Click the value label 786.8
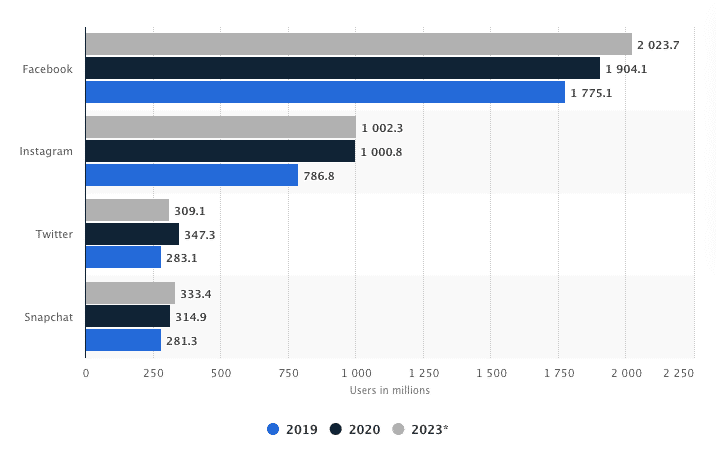 point(319,176)
